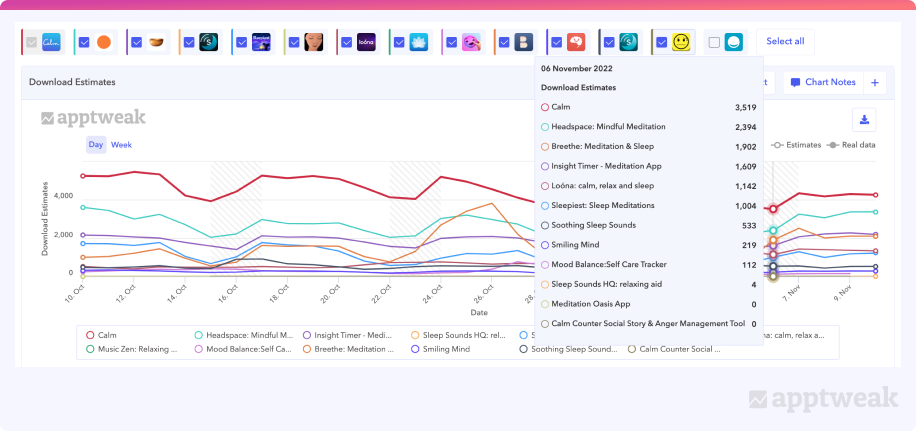
Task: Click the Loóna purple app icon
Action: click(x=366, y=42)
